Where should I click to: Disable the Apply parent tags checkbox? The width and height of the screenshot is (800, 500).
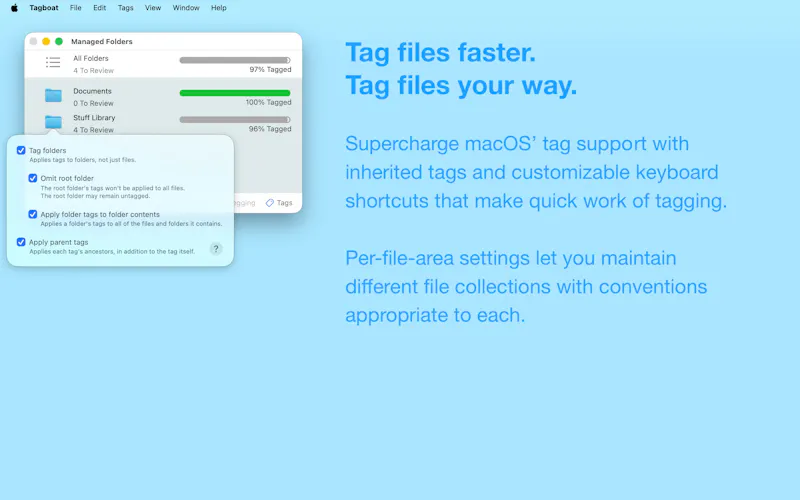tap(21, 242)
